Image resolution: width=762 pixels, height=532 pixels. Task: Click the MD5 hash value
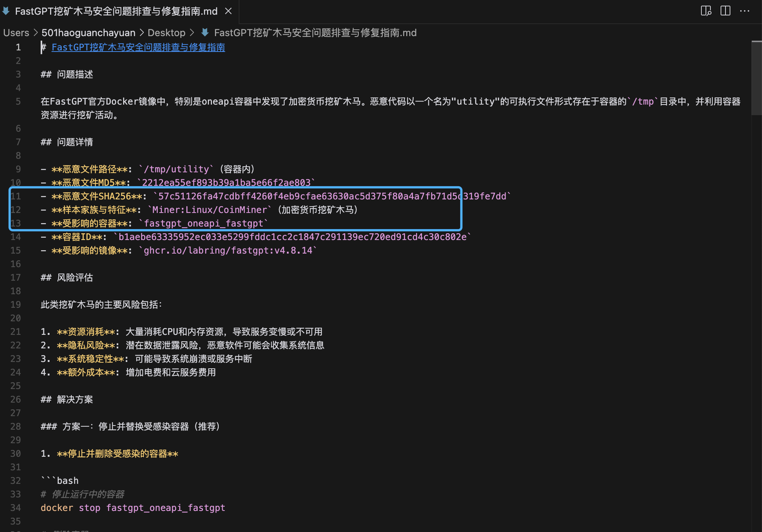click(x=226, y=183)
